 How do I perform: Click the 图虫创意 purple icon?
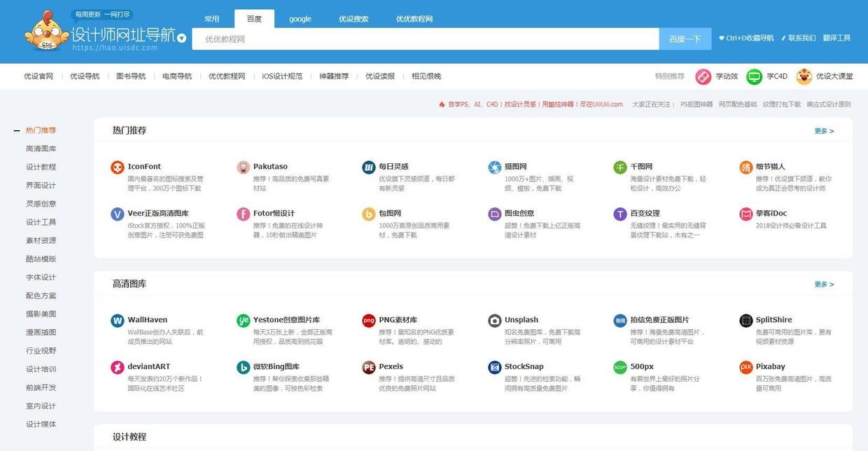pyautogui.click(x=495, y=214)
